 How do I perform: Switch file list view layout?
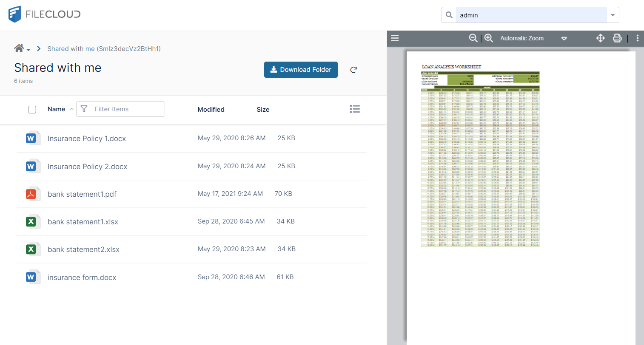355,109
